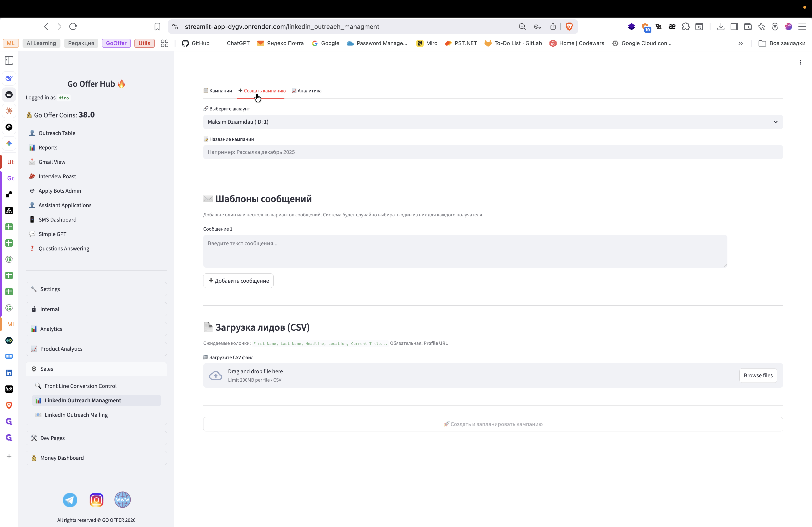812x527 pixels.
Task: Open the Instagram icon in sidebar footer
Action: click(96, 500)
